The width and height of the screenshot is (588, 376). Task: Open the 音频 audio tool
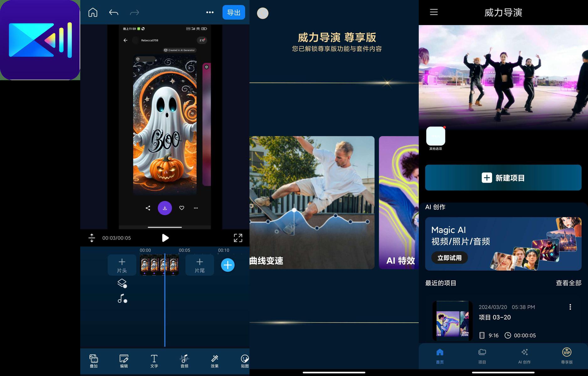184,361
